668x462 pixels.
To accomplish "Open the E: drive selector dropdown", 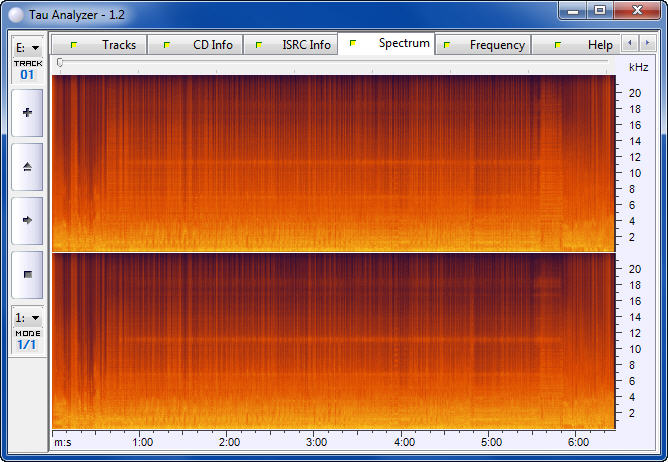I will (27, 47).
